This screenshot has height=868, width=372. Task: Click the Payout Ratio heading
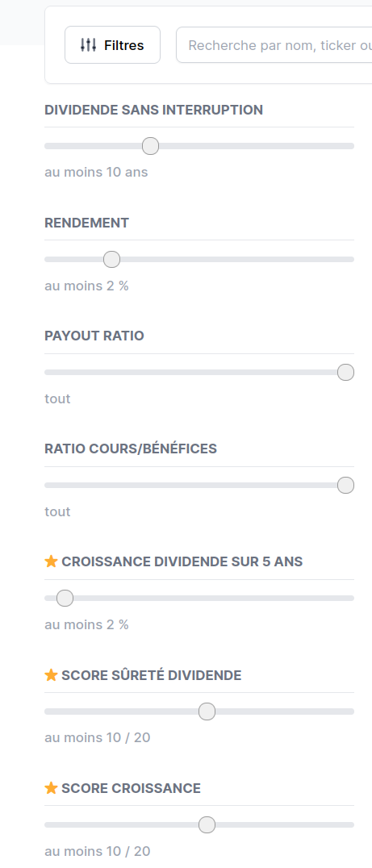point(94,336)
